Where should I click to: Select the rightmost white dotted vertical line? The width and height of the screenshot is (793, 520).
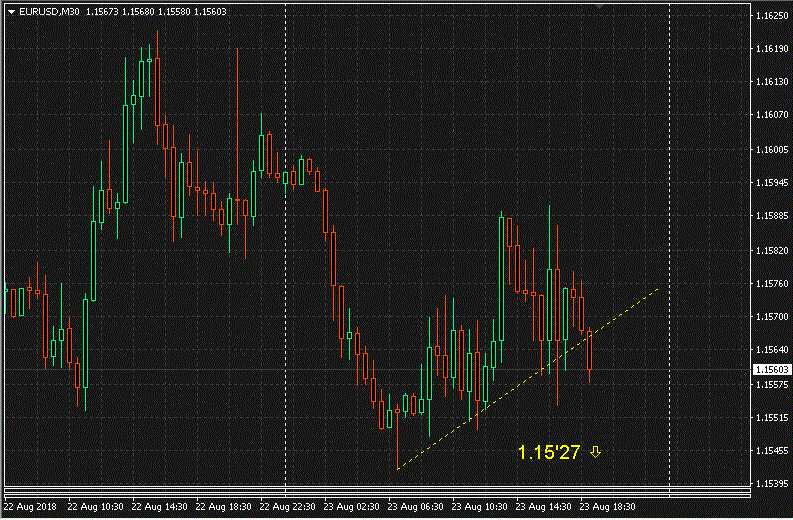[x=669, y=250]
